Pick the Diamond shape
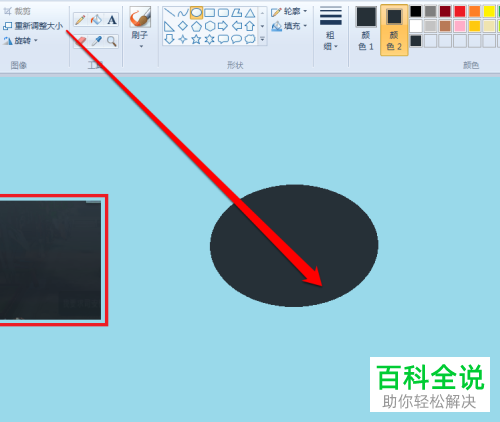The height and width of the screenshot is (422, 500). (183, 26)
